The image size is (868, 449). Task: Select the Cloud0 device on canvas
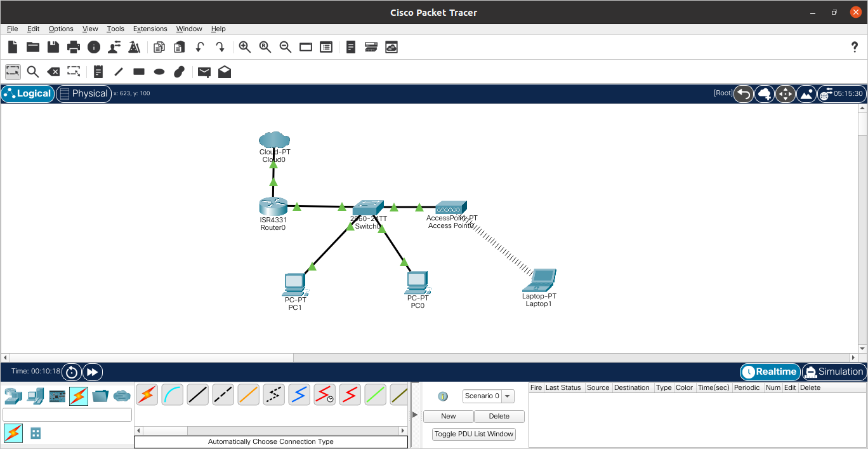(x=274, y=139)
